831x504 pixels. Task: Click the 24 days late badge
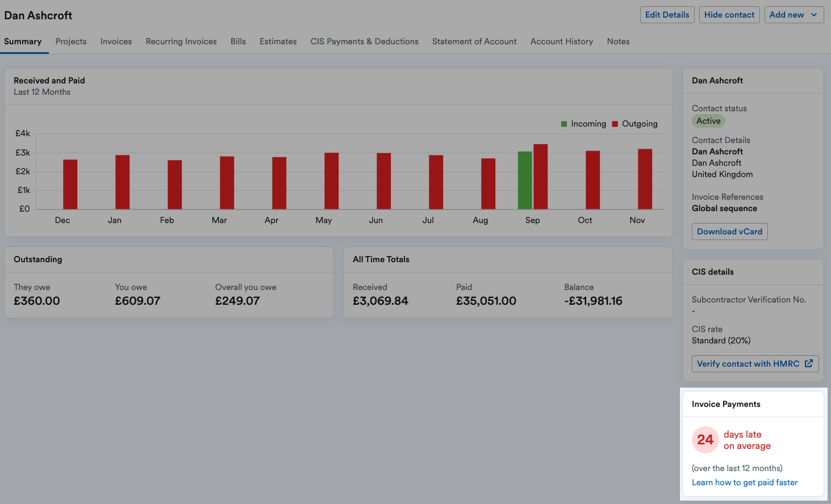[x=705, y=440]
